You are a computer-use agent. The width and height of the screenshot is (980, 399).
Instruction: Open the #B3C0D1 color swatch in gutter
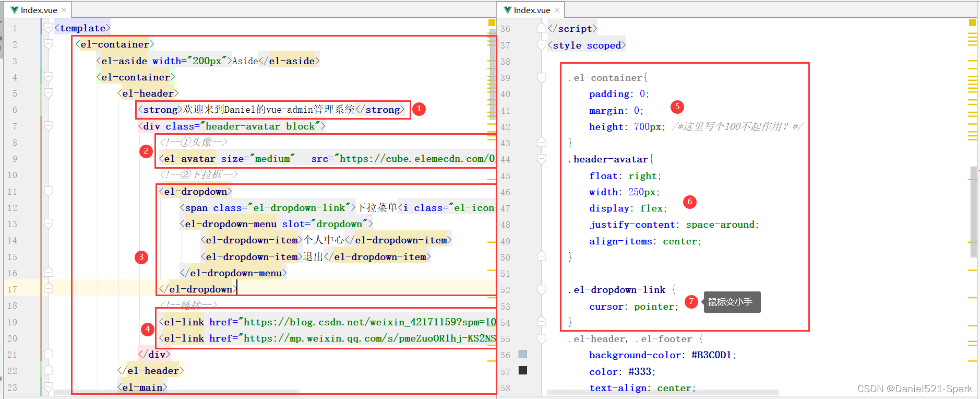pyautogui.click(x=523, y=354)
